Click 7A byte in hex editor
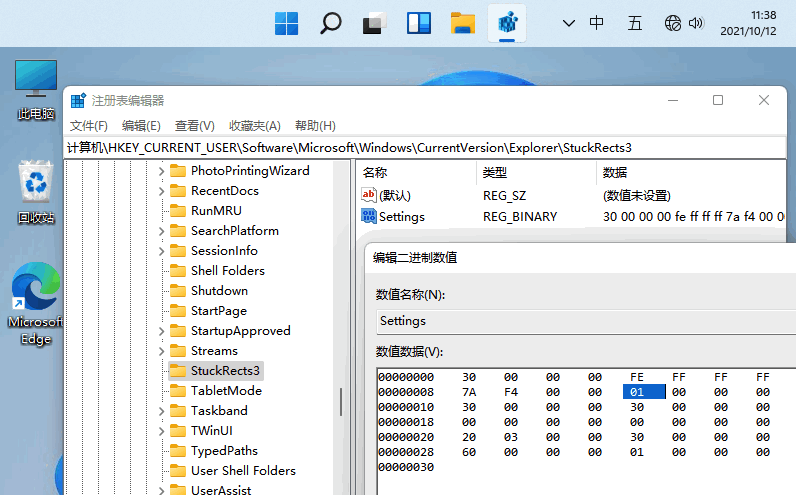Image resolution: width=796 pixels, height=495 pixels. (x=469, y=392)
